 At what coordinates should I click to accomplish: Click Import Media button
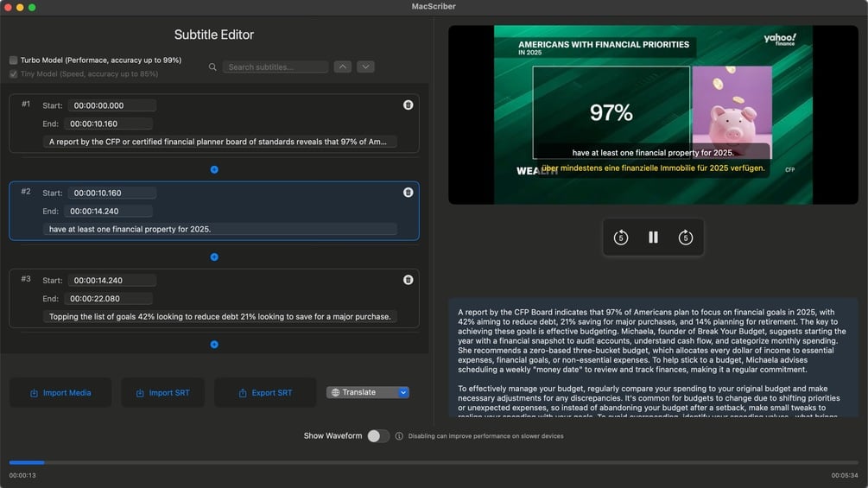tap(60, 393)
